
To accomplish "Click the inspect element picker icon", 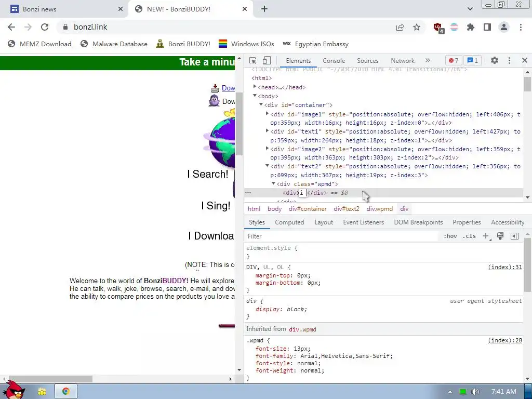I will [x=252, y=60].
